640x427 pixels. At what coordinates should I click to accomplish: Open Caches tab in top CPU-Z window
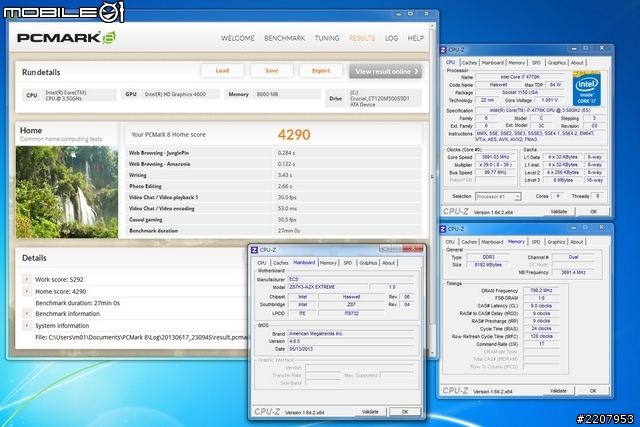(469, 62)
